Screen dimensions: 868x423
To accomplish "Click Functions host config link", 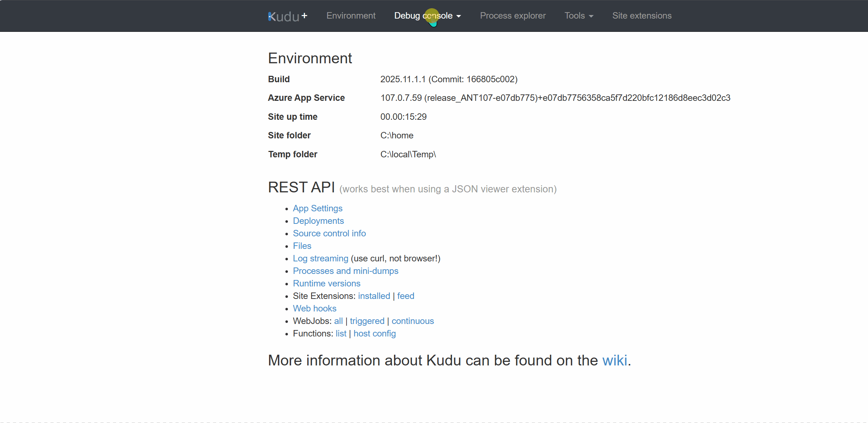I will click(x=374, y=334).
